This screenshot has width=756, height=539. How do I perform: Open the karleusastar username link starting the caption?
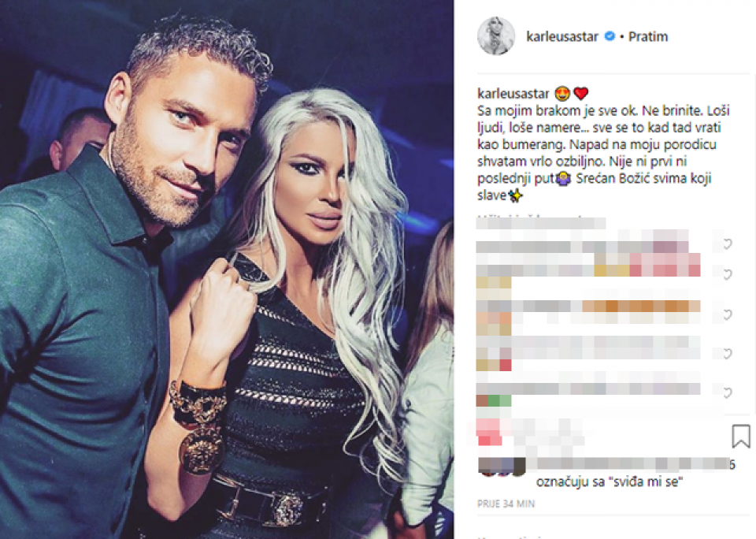point(513,94)
